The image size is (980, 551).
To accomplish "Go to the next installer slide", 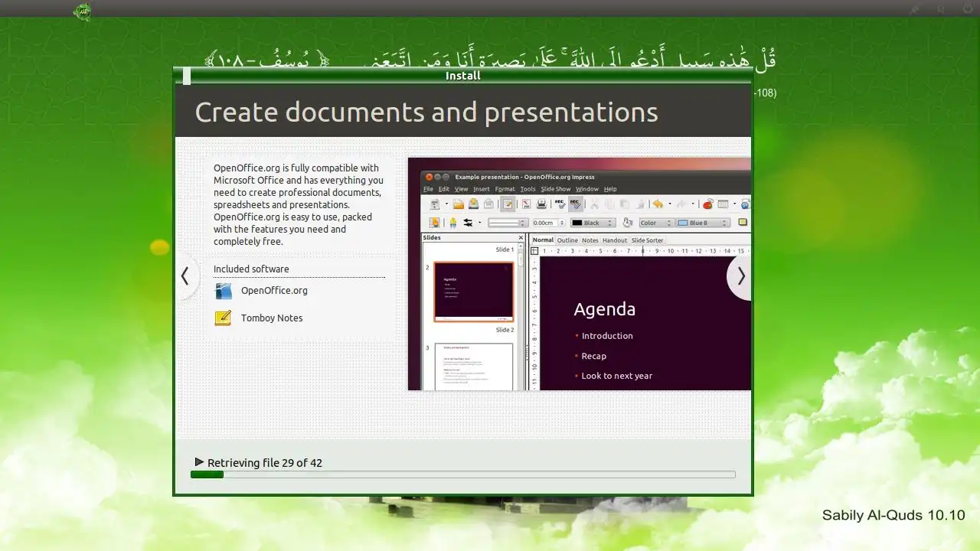I will pyautogui.click(x=740, y=276).
